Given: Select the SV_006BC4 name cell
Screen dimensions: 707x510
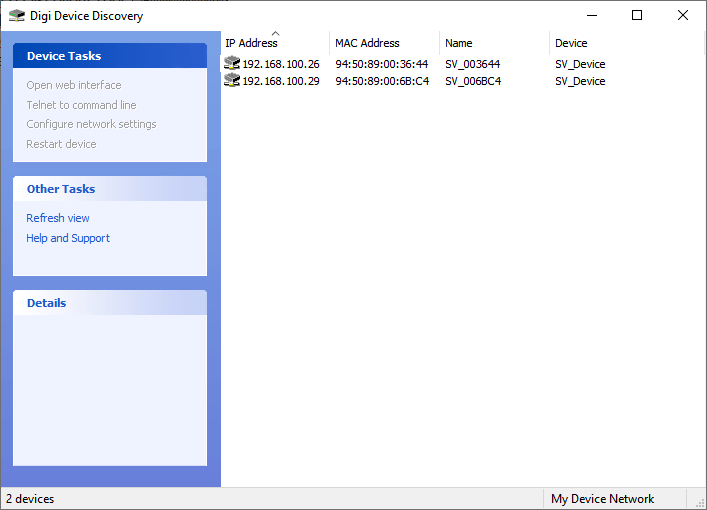Looking at the screenshot, I should click(x=473, y=81).
